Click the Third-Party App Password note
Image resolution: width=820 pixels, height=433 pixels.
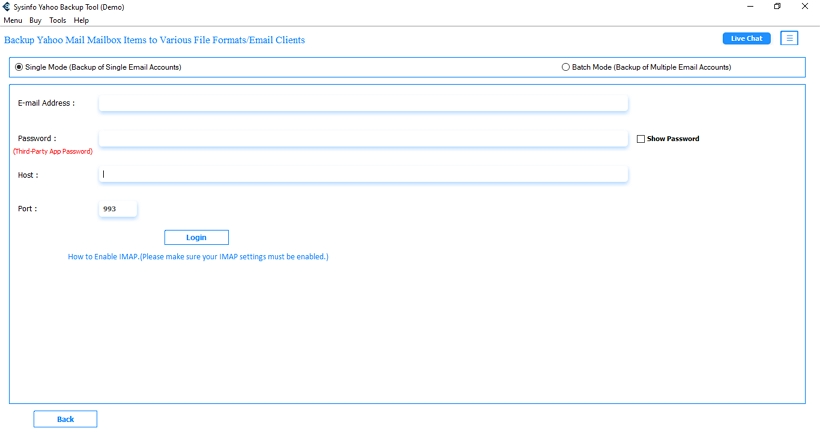point(53,151)
